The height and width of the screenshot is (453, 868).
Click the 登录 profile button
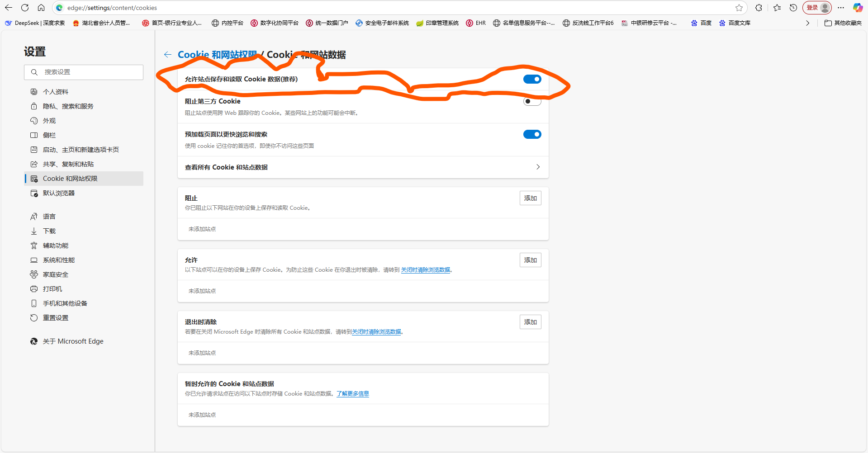coord(817,8)
